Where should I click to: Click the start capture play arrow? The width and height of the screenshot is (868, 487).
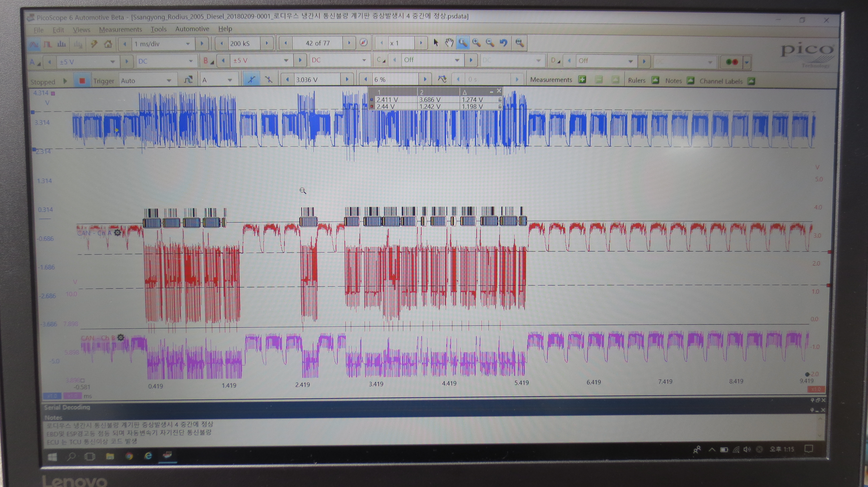coord(65,81)
